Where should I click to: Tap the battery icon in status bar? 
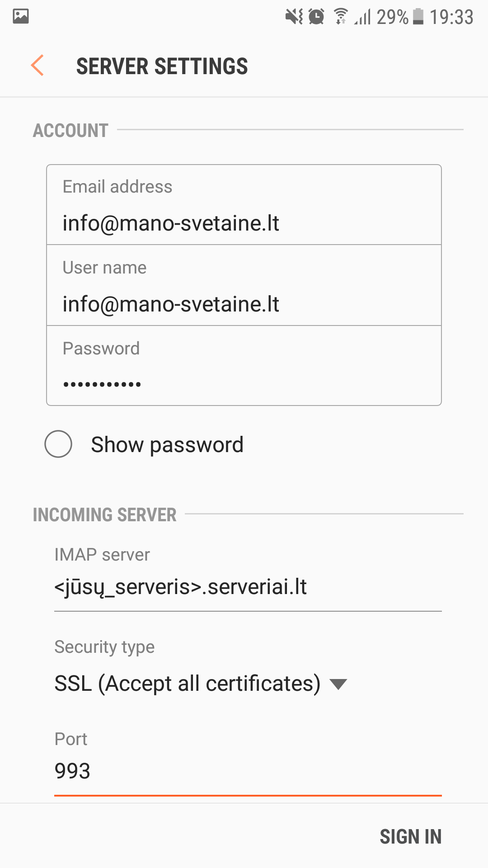pyautogui.click(x=418, y=17)
